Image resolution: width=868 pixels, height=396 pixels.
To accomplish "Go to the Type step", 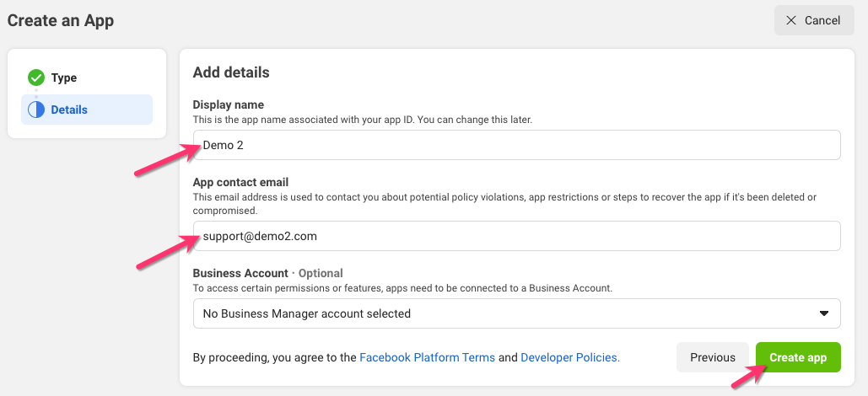I will point(63,78).
